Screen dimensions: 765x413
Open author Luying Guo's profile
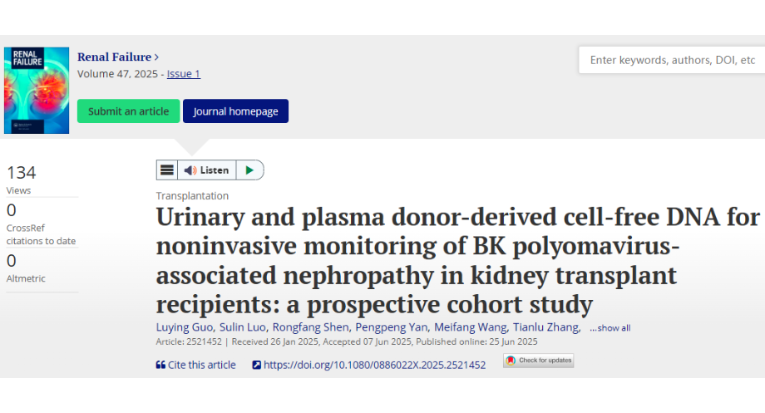click(x=184, y=327)
